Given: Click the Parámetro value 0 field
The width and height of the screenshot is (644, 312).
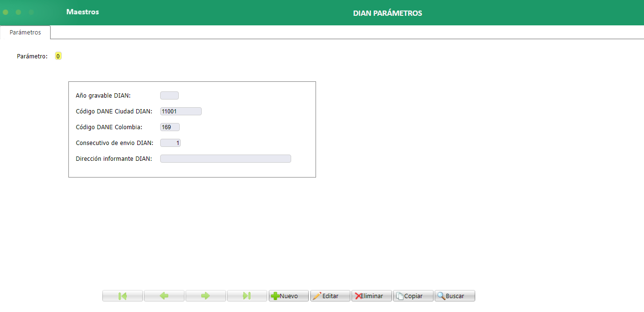Looking at the screenshot, I should (58, 56).
